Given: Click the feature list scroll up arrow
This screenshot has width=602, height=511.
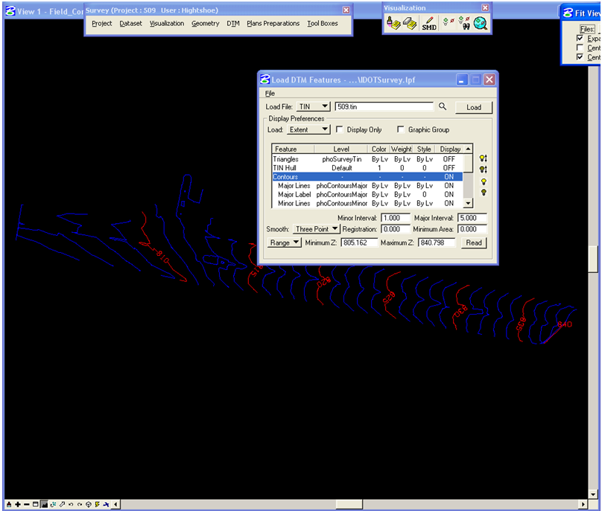Looking at the screenshot, I should pos(468,149).
